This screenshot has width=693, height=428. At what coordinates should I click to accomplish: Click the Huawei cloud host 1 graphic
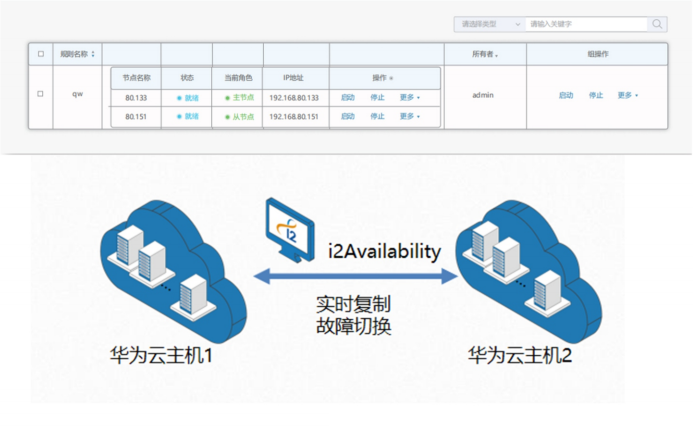(173, 271)
